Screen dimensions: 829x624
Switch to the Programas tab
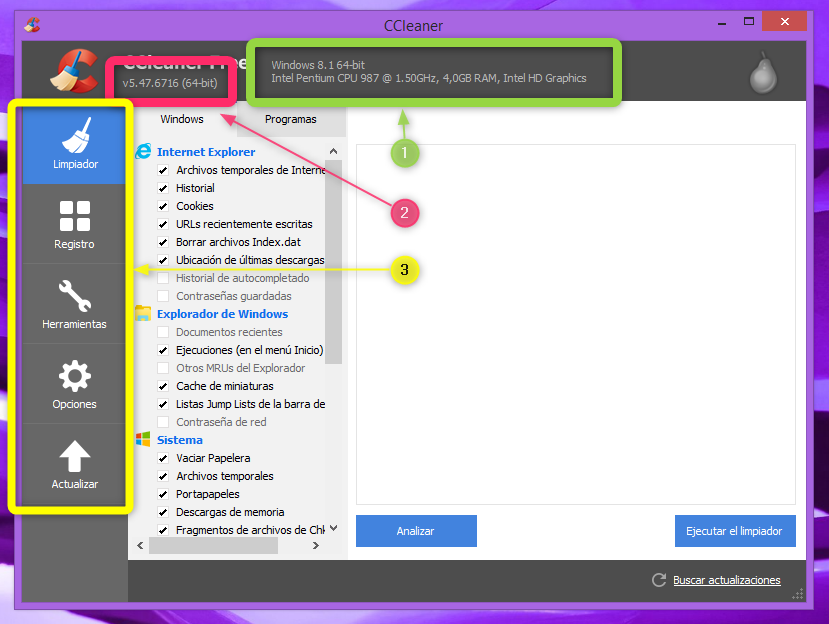[x=290, y=119]
